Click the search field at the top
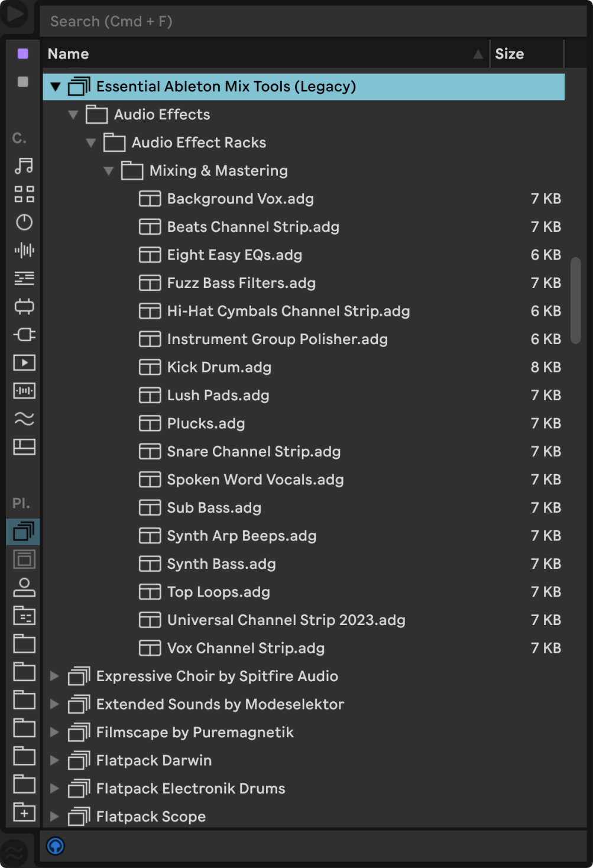The height and width of the screenshot is (868, 593). coord(236,21)
